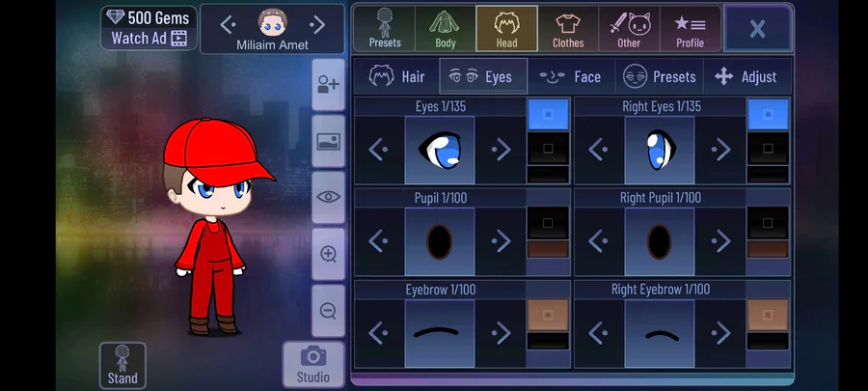This screenshot has height=391, width=868.
Task: Select previous Right Pupil style
Action: [x=598, y=241]
